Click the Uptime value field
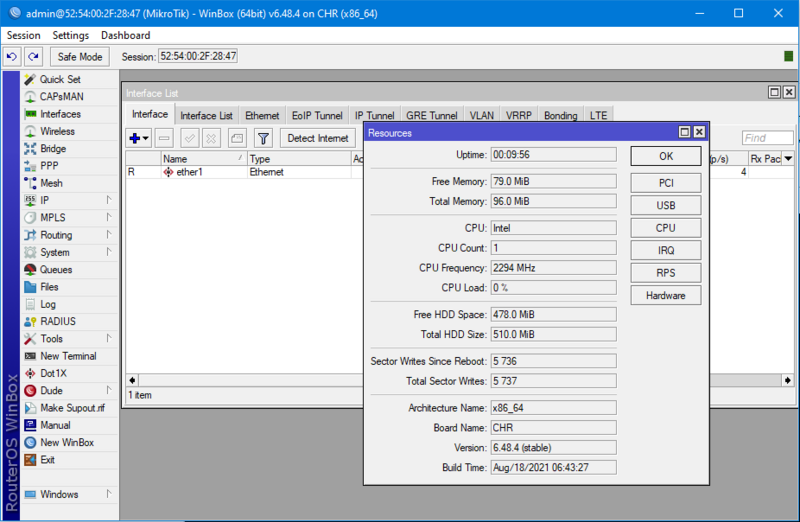The height and width of the screenshot is (522, 800). pyautogui.click(x=554, y=155)
